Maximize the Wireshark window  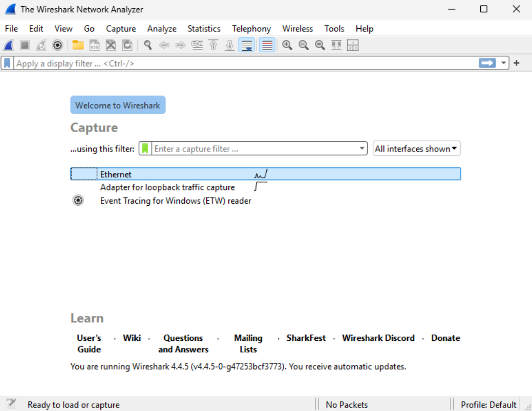click(484, 9)
